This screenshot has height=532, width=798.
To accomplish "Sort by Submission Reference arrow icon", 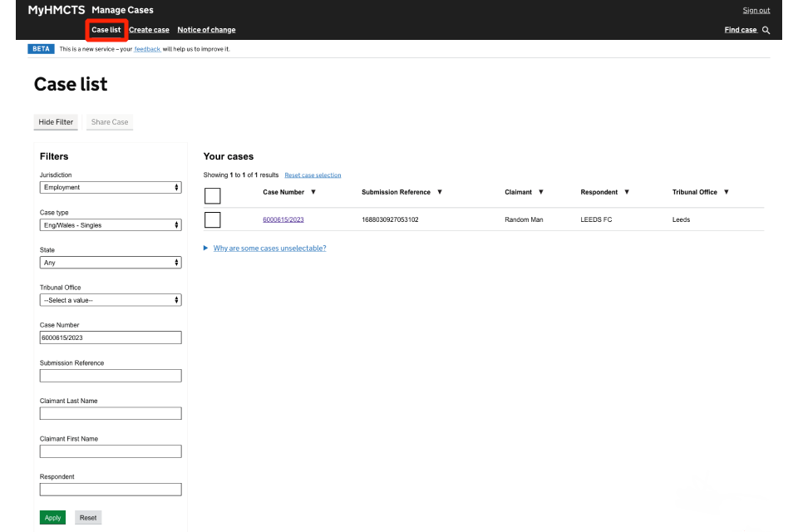I will click(x=440, y=192).
